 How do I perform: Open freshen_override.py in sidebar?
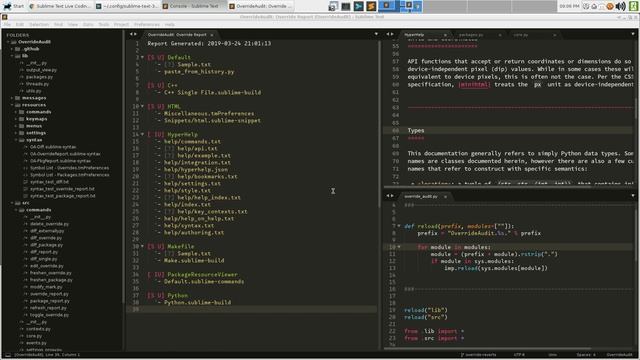coord(51,273)
